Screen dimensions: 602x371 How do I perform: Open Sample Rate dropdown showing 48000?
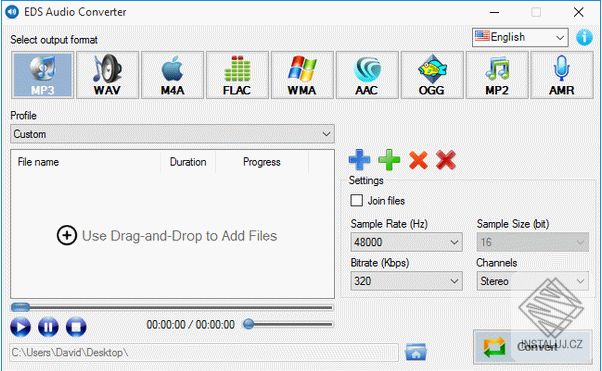[406, 242]
